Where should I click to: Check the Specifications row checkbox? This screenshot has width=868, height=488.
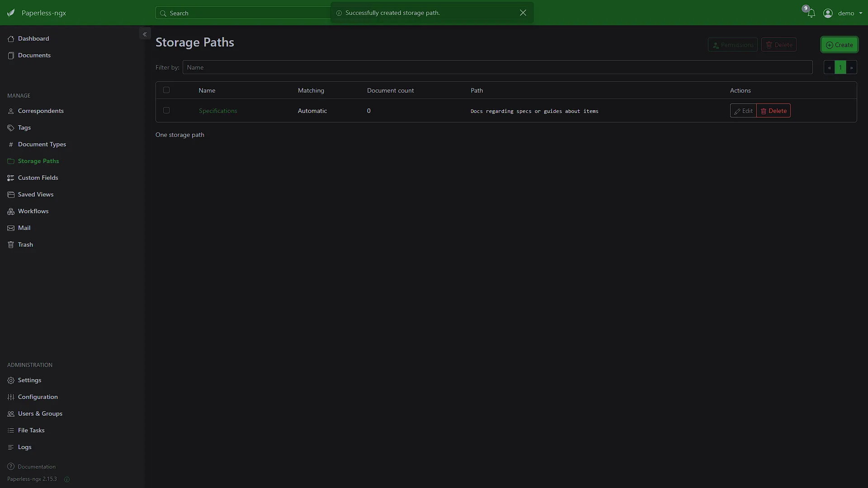pos(166,110)
